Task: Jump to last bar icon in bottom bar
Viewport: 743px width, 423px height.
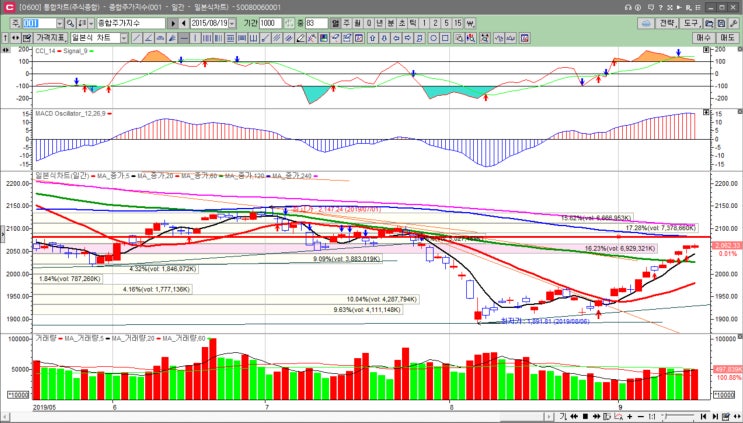Action: coord(715,416)
